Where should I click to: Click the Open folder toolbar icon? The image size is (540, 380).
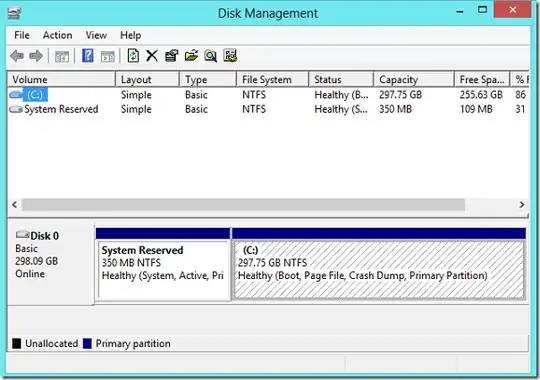191,55
